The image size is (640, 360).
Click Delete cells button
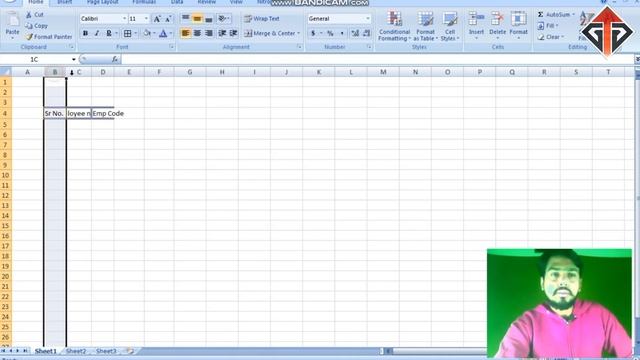(x=497, y=25)
